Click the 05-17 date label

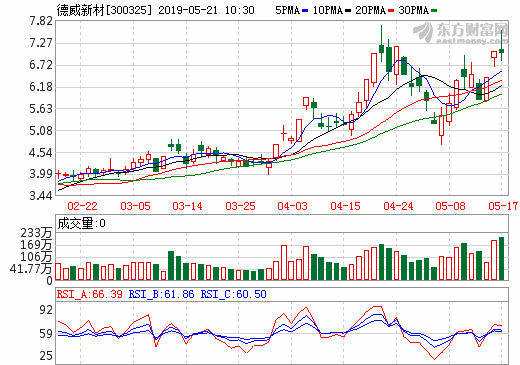click(503, 206)
